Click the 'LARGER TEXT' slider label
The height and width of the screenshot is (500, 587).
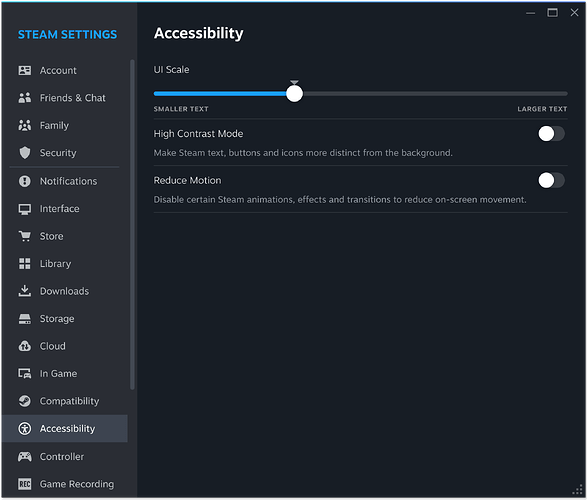point(542,109)
